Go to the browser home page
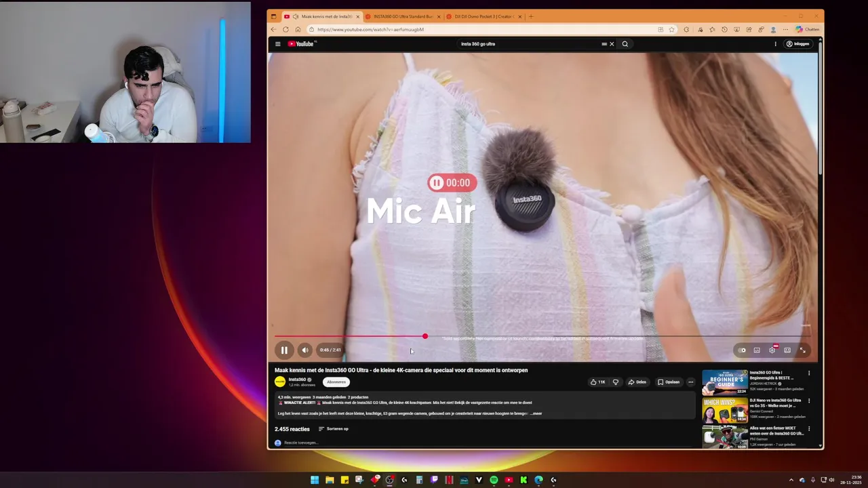 (298, 30)
